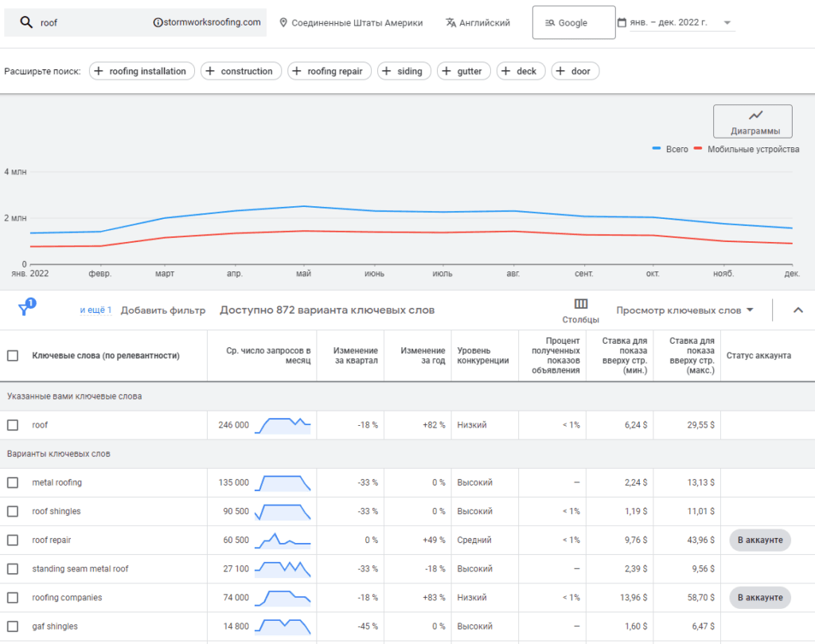Check the roof keyword checkbox
The height and width of the screenshot is (644, 815).
pos(13,425)
